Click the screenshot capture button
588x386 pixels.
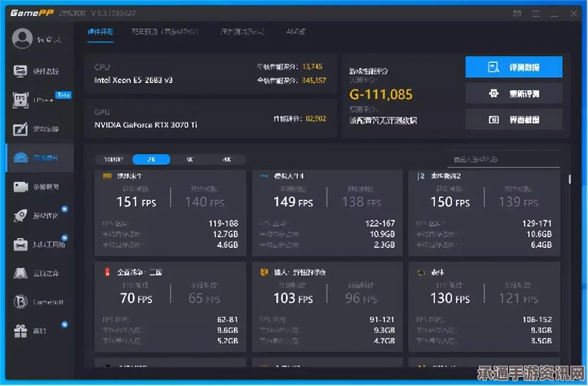click(x=514, y=120)
